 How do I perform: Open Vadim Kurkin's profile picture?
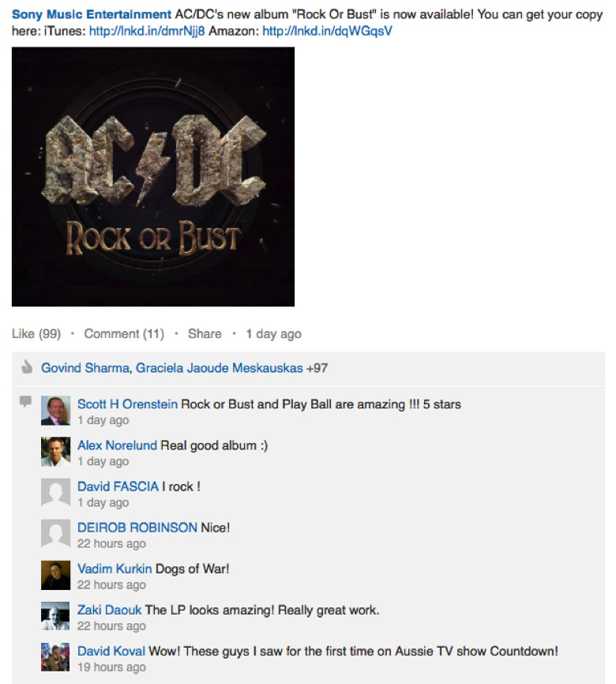(55, 575)
